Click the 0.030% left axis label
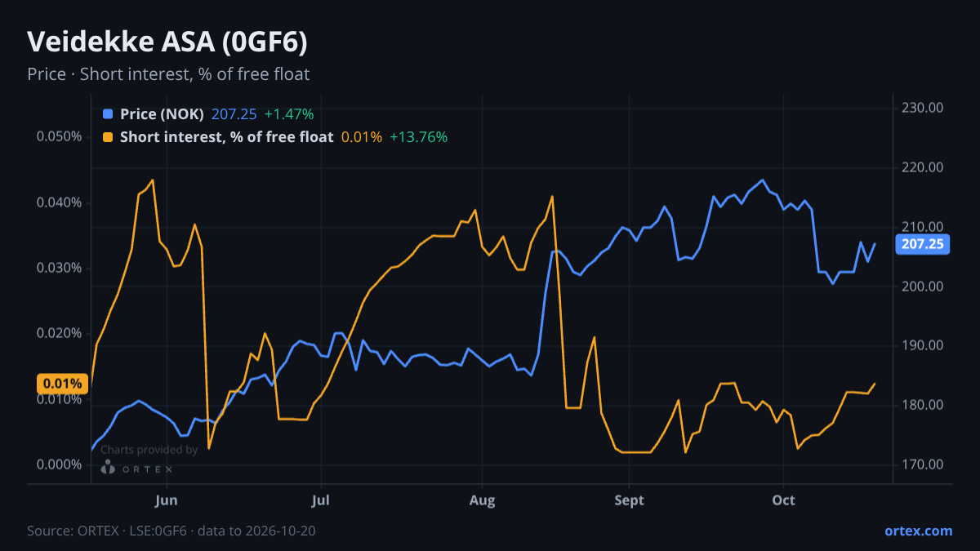The width and height of the screenshot is (980, 551). click(x=60, y=268)
